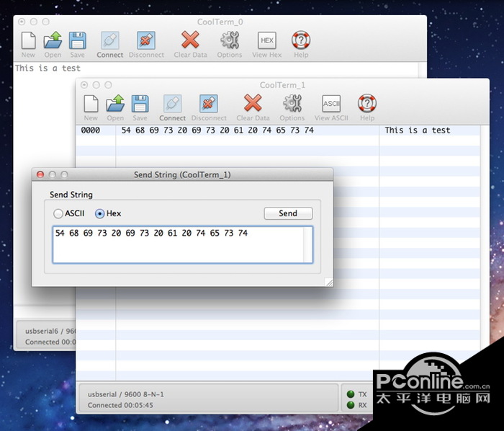Click Connect icon in CoolTerm_0 toolbar
This screenshot has width=504, height=431.
pyautogui.click(x=110, y=40)
